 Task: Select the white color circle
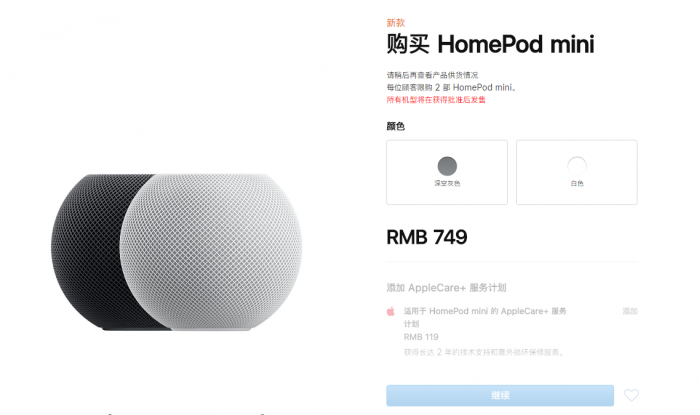[x=577, y=166]
